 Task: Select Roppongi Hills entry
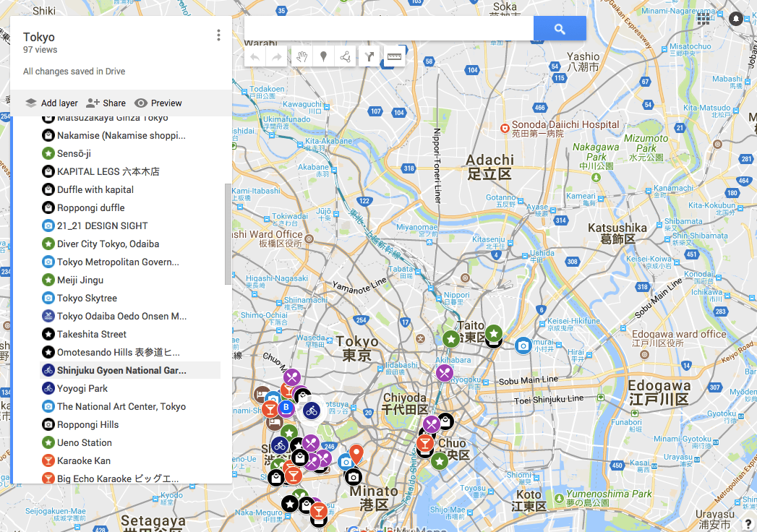click(x=130, y=424)
